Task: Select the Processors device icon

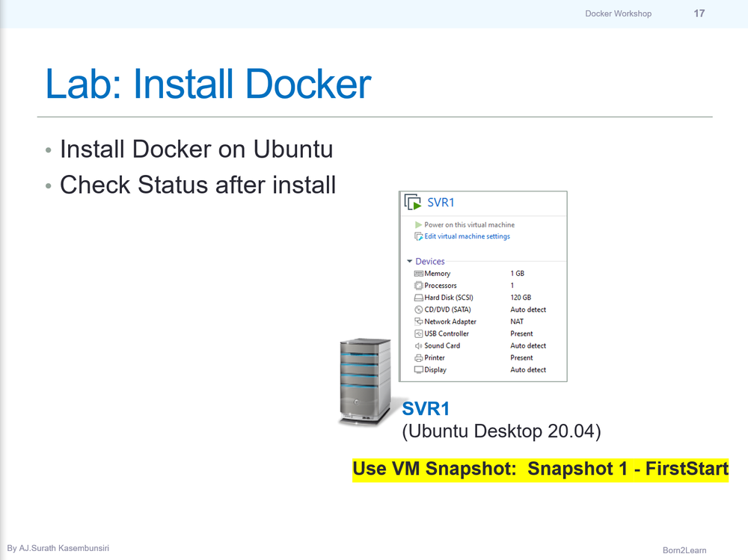Action: (419, 286)
